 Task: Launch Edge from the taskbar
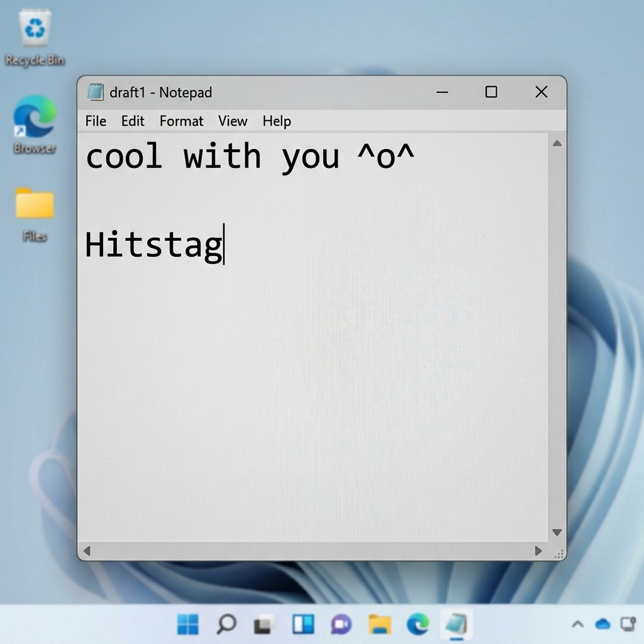pyautogui.click(x=418, y=625)
